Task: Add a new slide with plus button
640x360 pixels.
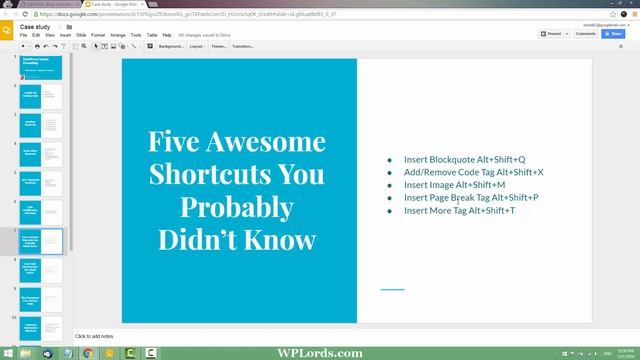Action: pos(23,47)
